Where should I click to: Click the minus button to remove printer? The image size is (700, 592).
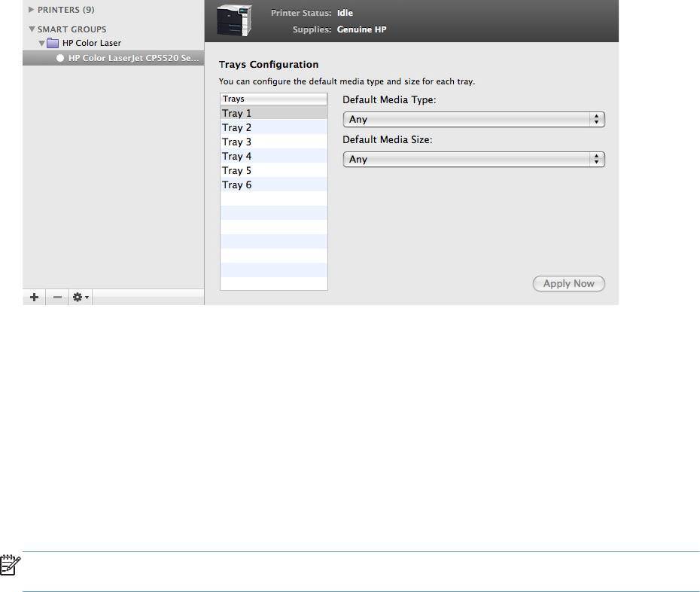[57, 297]
